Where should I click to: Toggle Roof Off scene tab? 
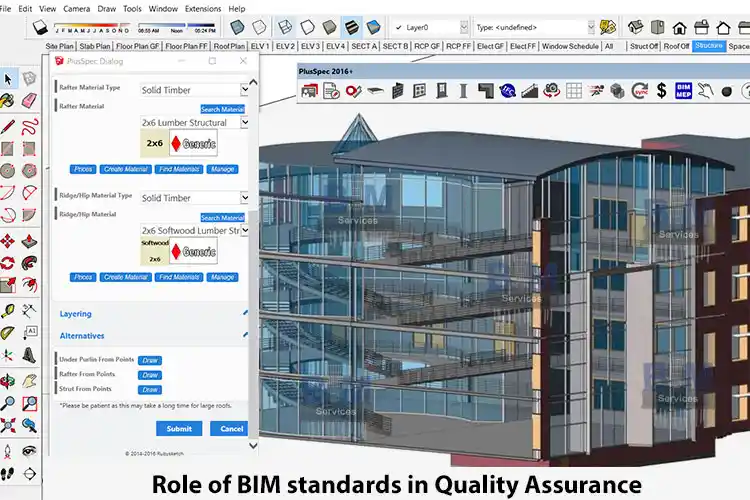point(676,46)
